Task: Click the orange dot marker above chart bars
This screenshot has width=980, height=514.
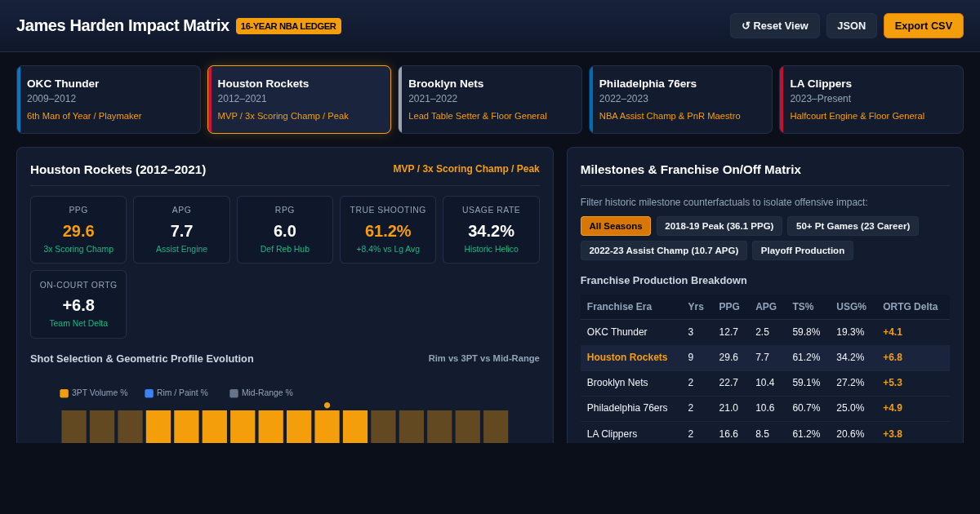Action: 327,405
